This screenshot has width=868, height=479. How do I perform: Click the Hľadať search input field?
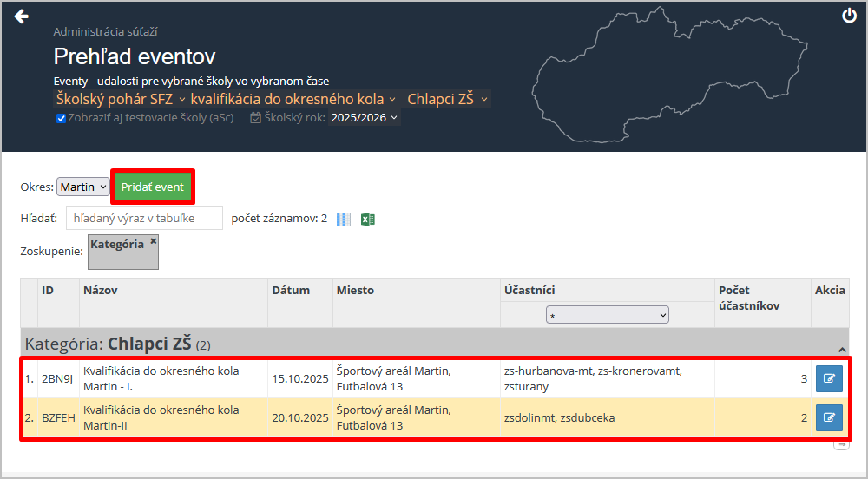[144, 219]
